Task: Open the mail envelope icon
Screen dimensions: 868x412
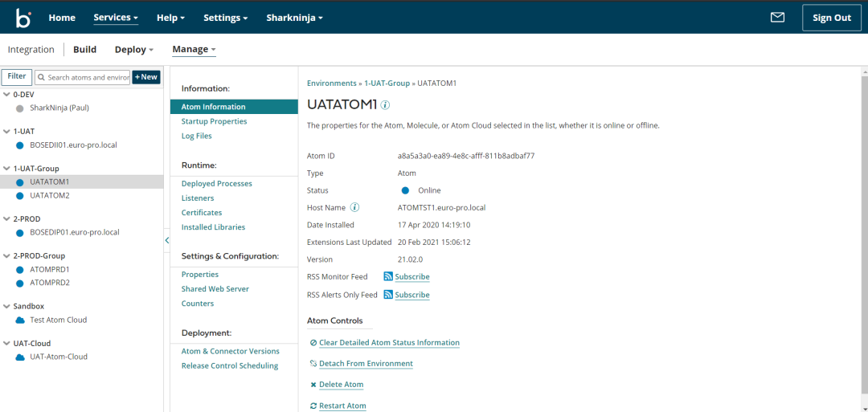Action: (x=777, y=18)
